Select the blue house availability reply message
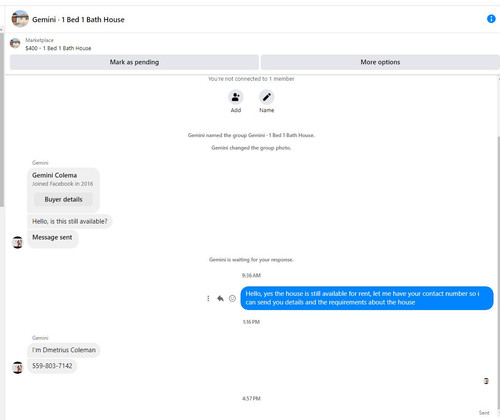The width and height of the screenshot is (500, 420). pos(367,298)
